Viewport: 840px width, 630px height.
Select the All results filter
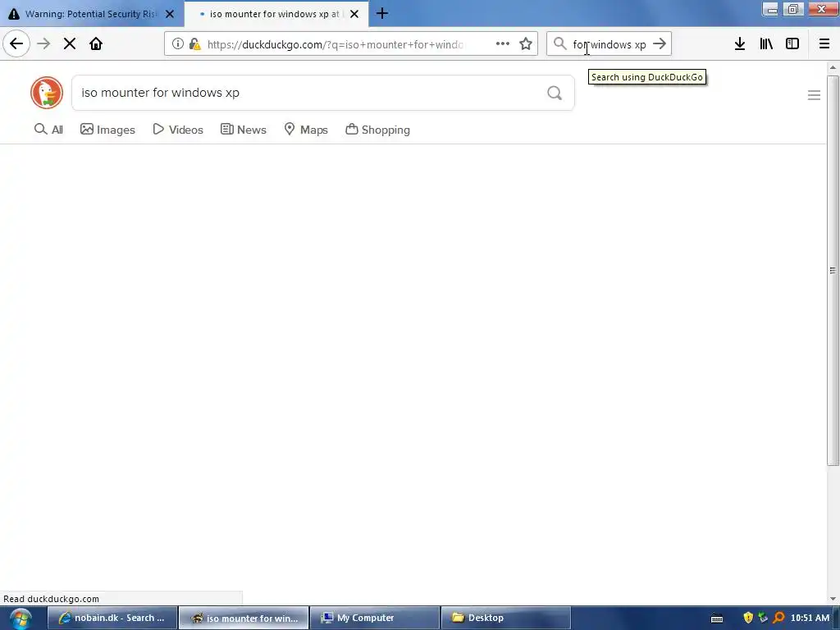48,130
